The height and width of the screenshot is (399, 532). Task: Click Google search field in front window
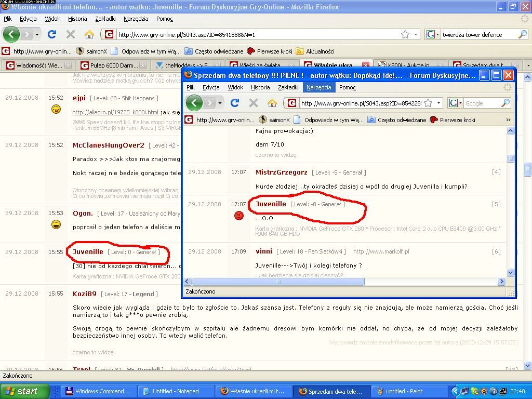coord(482,103)
